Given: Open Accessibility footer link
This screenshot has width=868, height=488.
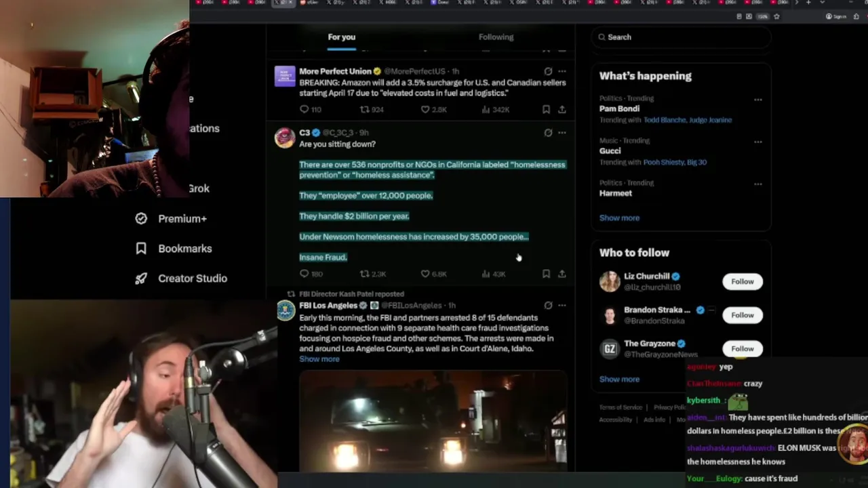Looking at the screenshot, I should coord(616,420).
